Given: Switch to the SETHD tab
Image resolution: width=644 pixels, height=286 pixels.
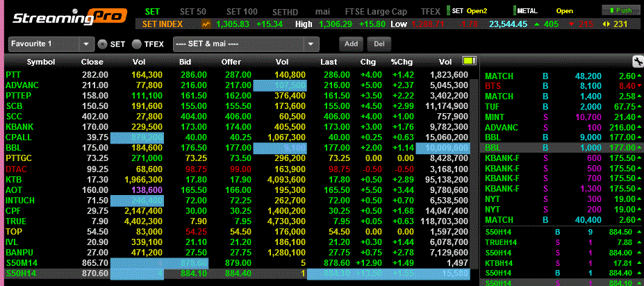Looking at the screenshot, I should pos(285,12).
